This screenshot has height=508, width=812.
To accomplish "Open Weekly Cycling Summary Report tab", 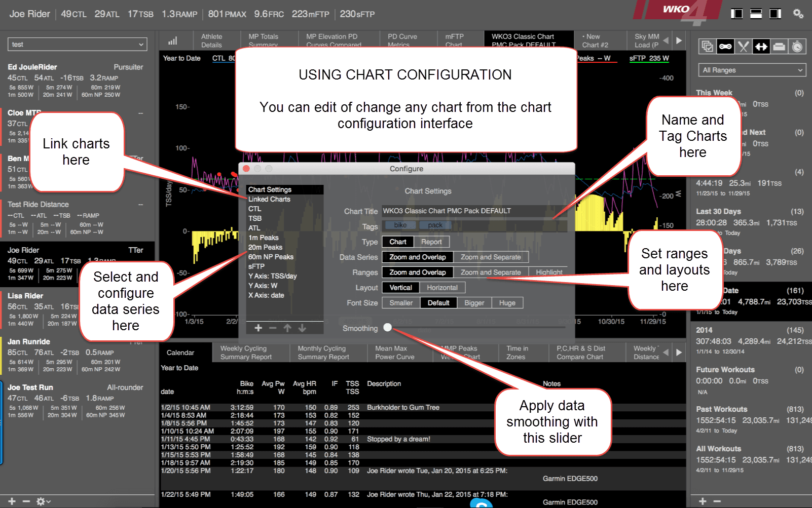I will 246,353.
